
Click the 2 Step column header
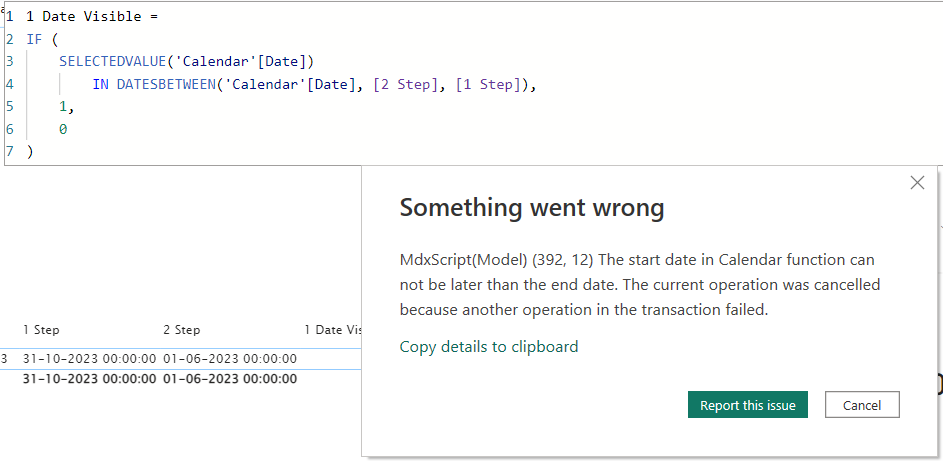click(x=182, y=330)
